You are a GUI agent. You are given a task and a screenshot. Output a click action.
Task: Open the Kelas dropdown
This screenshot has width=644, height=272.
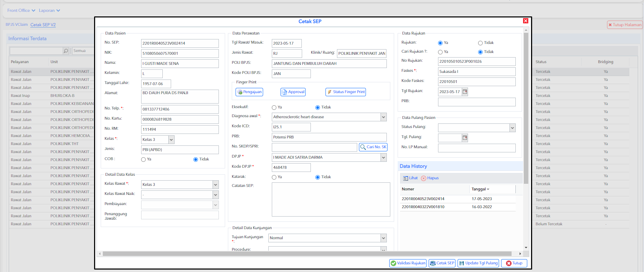click(x=171, y=140)
